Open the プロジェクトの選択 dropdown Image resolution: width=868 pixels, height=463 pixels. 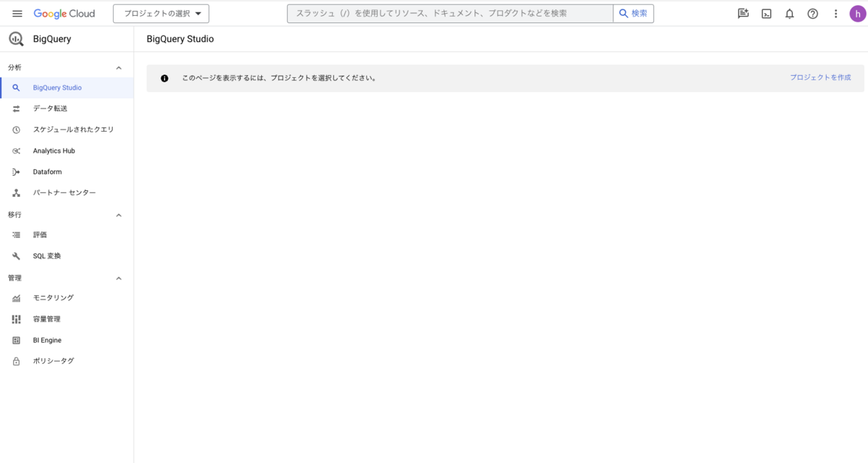[161, 14]
